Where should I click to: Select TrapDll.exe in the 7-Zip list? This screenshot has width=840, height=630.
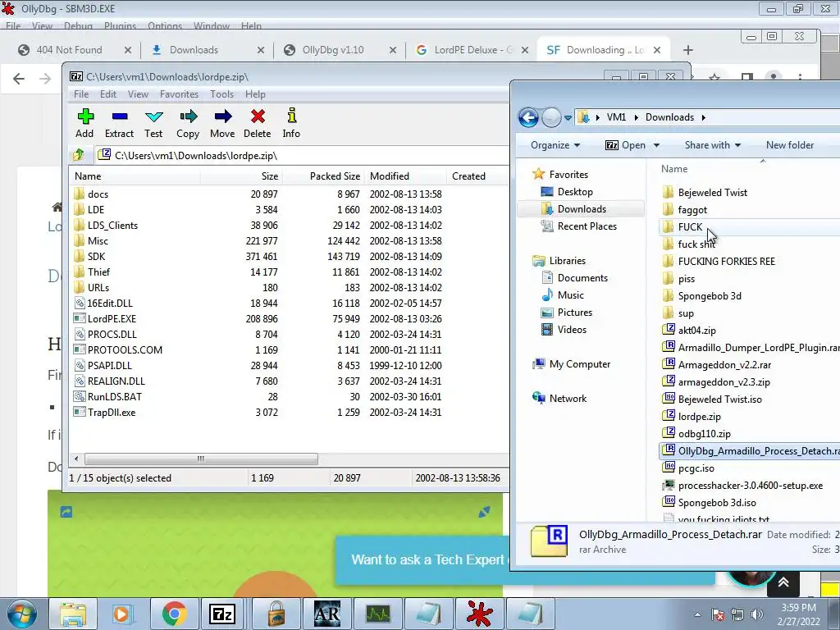pyautogui.click(x=112, y=413)
